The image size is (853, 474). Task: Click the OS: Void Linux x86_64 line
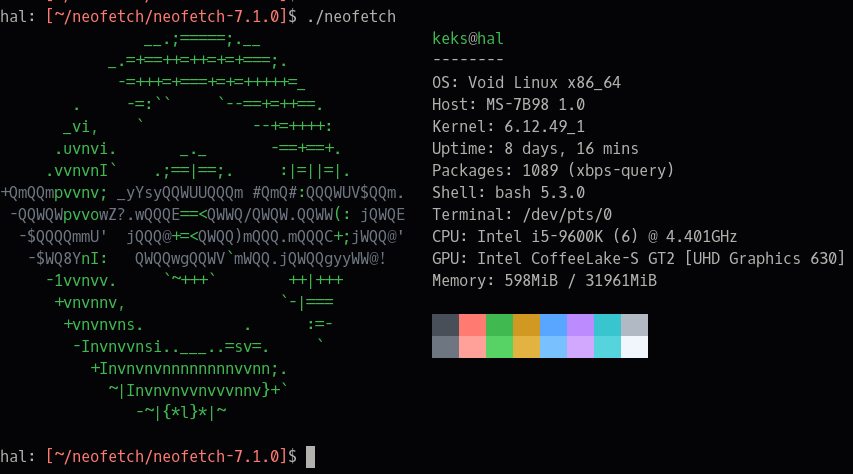coord(526,83)
